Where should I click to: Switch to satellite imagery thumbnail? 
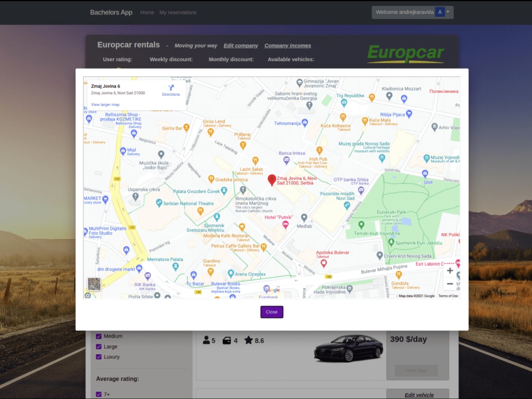(x=94, y=284)
